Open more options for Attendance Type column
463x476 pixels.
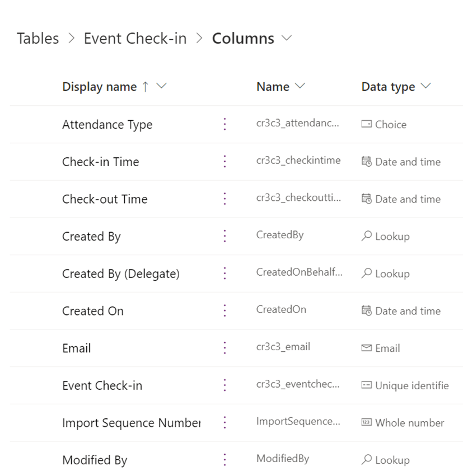(225, 124)
